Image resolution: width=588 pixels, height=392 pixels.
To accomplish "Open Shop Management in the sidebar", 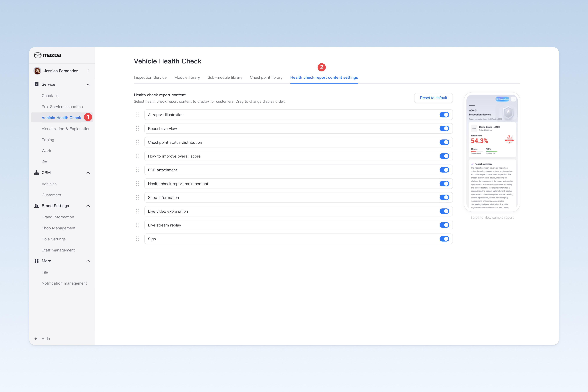I will (59, 228).
